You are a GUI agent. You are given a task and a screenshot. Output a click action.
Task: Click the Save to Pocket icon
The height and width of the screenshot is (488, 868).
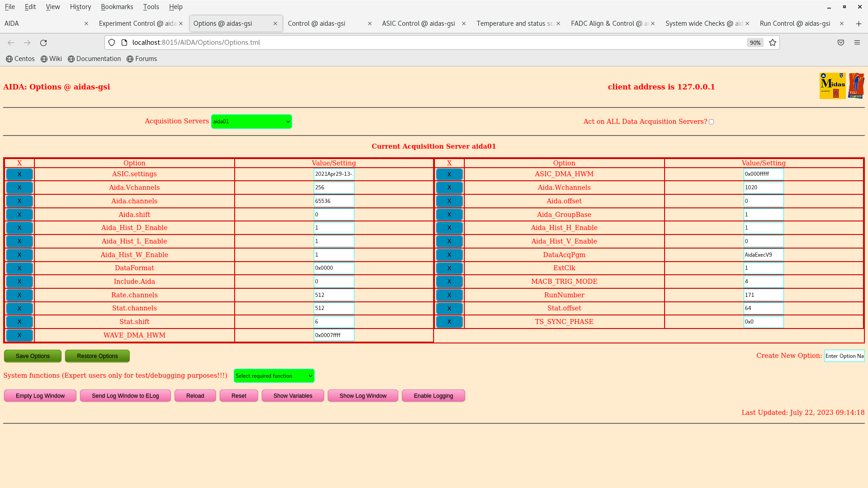[x=840, y=42]
